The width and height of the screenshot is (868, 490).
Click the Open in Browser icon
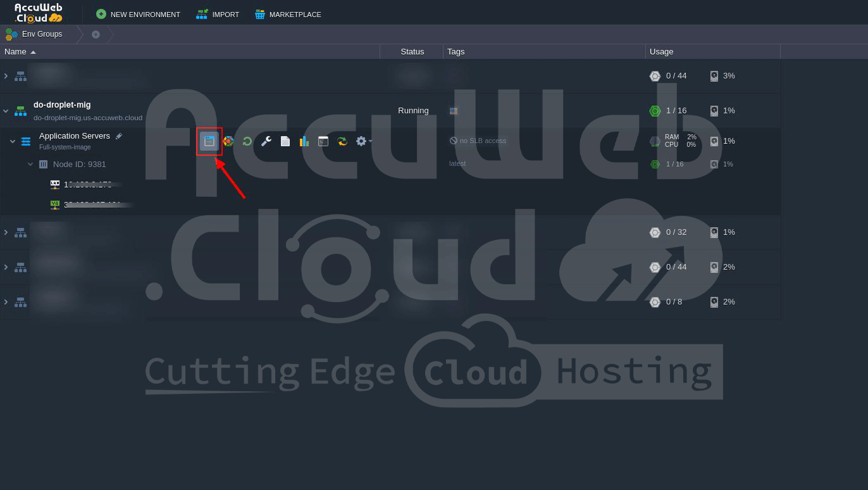click(209, 141)
